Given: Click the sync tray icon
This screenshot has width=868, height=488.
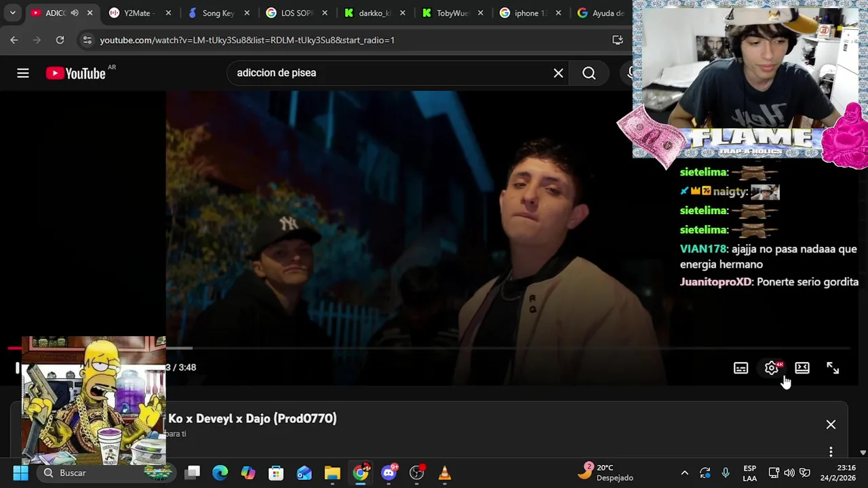Looking at the screenshot, I should (705, 472).
